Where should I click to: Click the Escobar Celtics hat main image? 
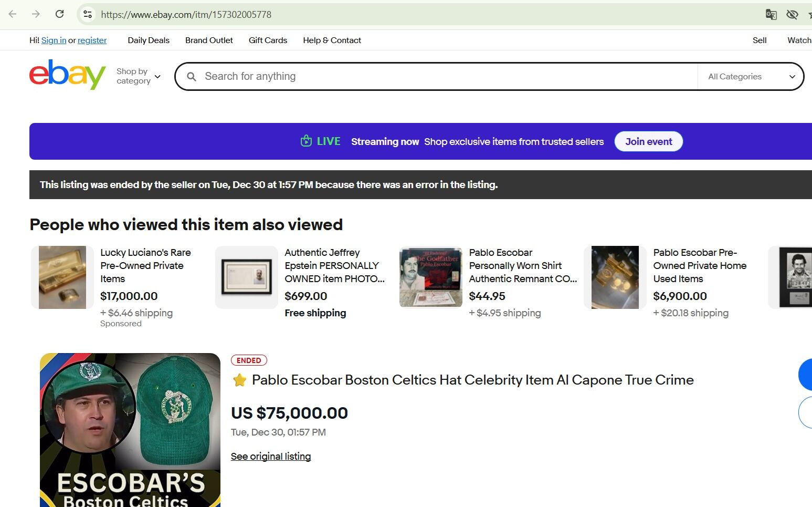tap(130, 430)
